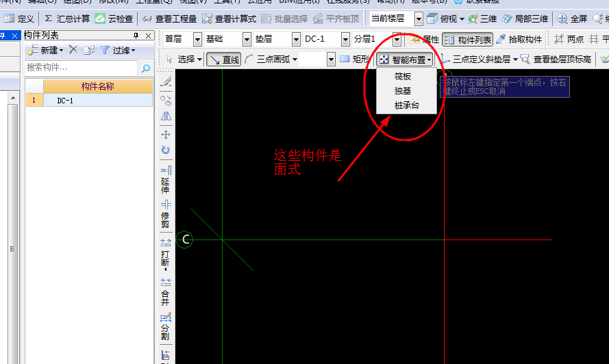Select the 延伸 extend tool
The width and height of the screenshot is (609, 364).
(166, 180)
